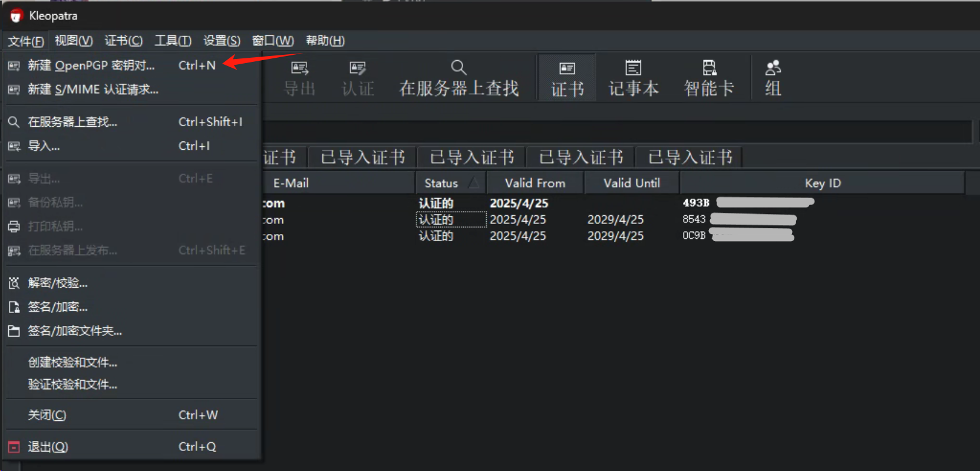The height and width of the screenshot is (471, 980).
Task: Sort by the Valid Until column header
Action: click(631, 183)
